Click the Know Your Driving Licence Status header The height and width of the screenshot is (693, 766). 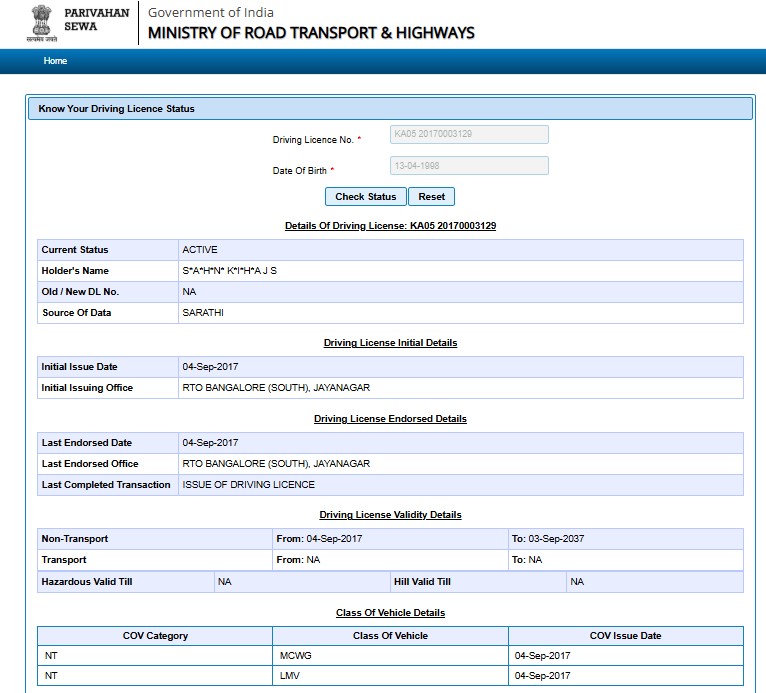point(116,108)
